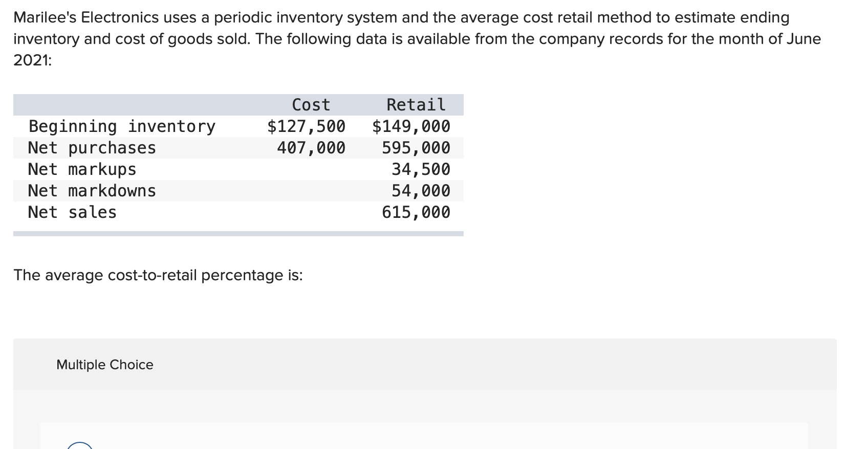Click the 54,000 net markdowns value
This screenshot has height=449, width=868.
click(421, 191)
